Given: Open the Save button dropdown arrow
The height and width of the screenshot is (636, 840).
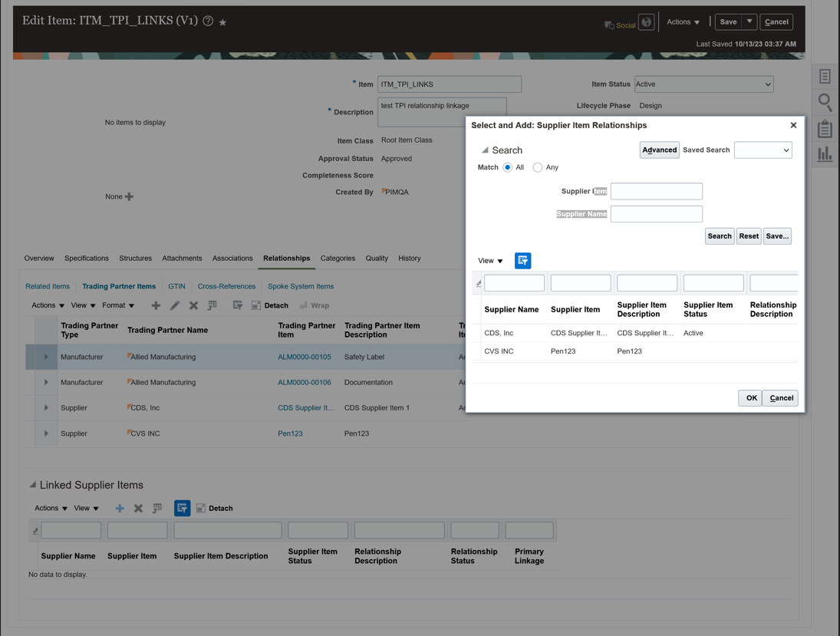Looking at the screenshot, I should click(749, 22).
